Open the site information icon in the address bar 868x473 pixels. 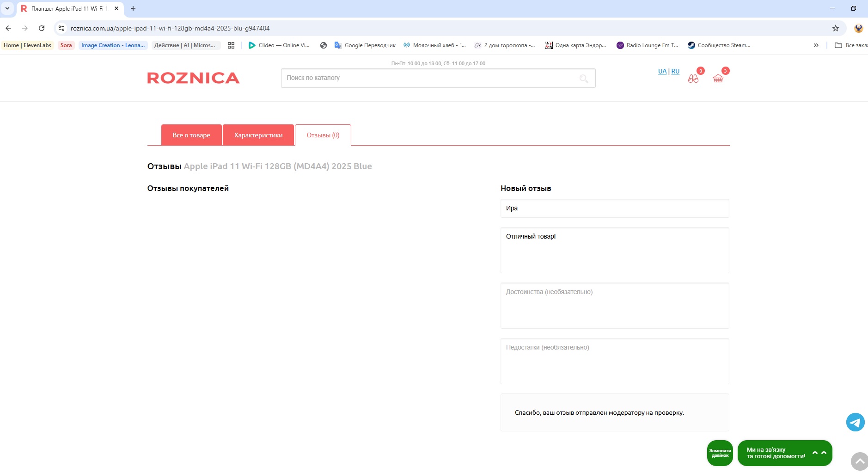(61, 28)
